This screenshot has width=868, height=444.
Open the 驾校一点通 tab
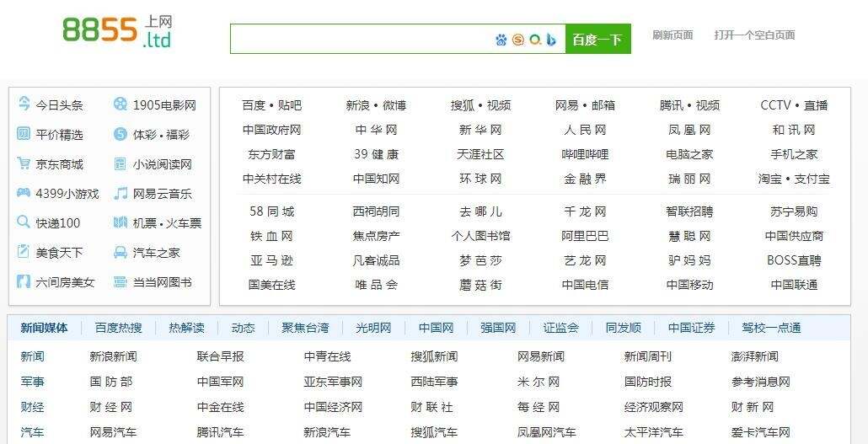point(772,328)
